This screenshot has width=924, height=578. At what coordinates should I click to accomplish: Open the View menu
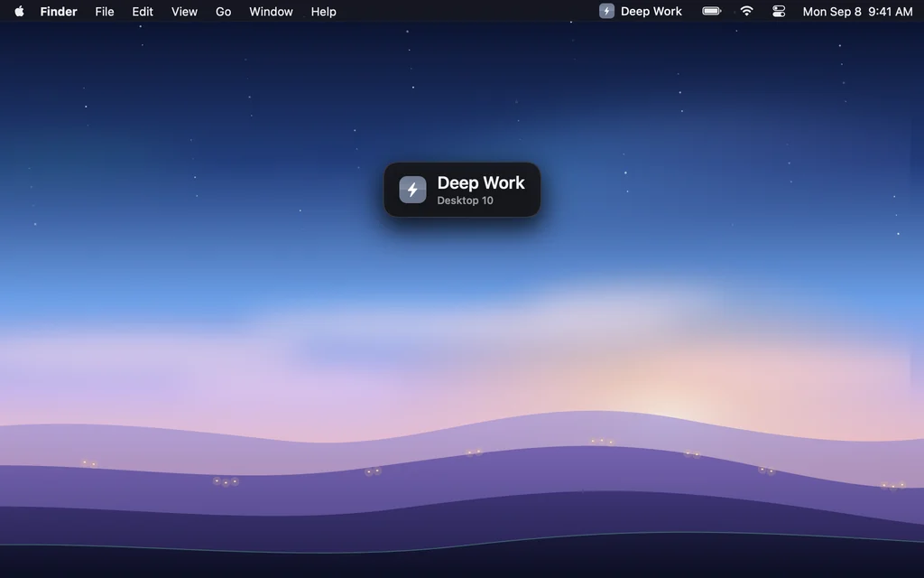pos(184,11)
